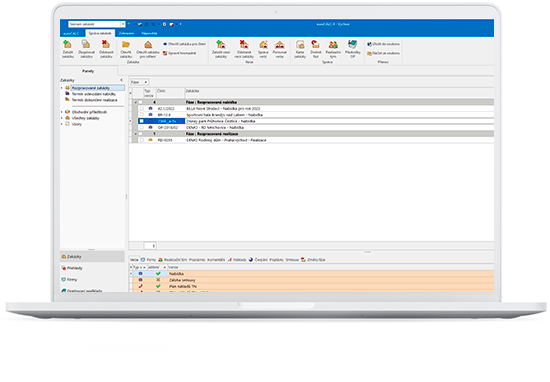Click Uložit do souboru

coord(383,44)
